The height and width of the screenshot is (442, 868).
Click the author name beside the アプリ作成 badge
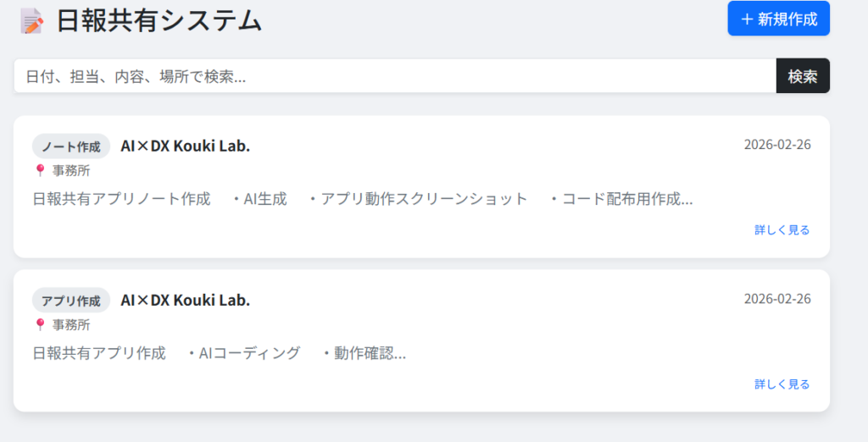click(186, 300)
